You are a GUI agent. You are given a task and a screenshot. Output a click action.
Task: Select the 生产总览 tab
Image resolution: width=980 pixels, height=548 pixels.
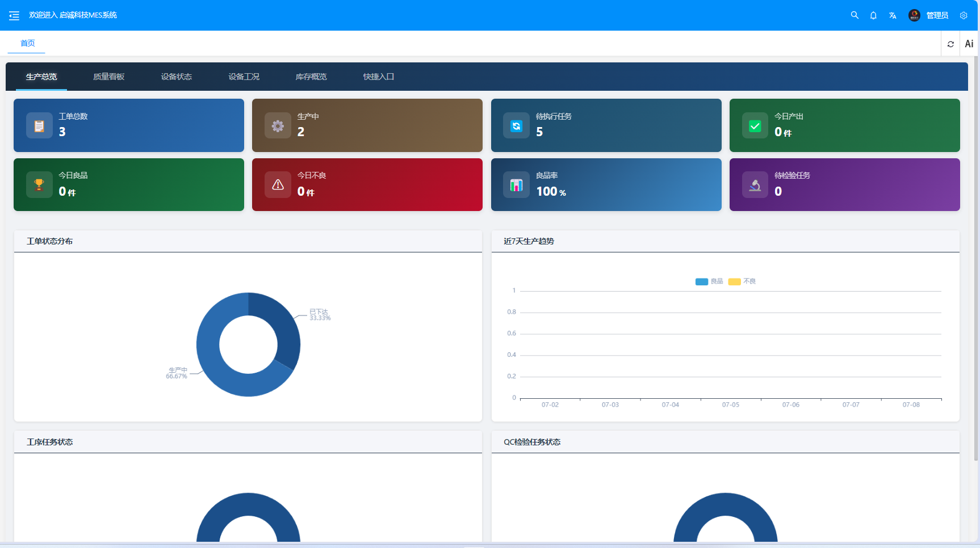click(x=41, y=77)
